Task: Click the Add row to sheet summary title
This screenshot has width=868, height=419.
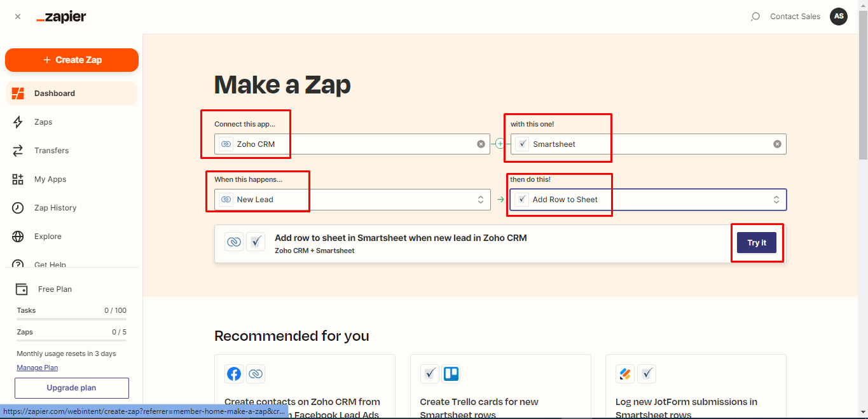Action: point(401,238)
